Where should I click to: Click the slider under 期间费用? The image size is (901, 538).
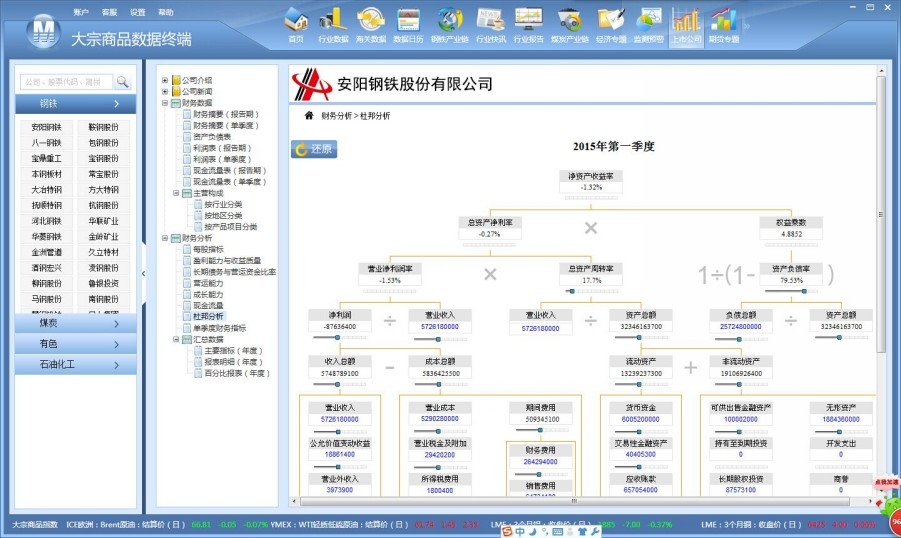click(540, 430)
